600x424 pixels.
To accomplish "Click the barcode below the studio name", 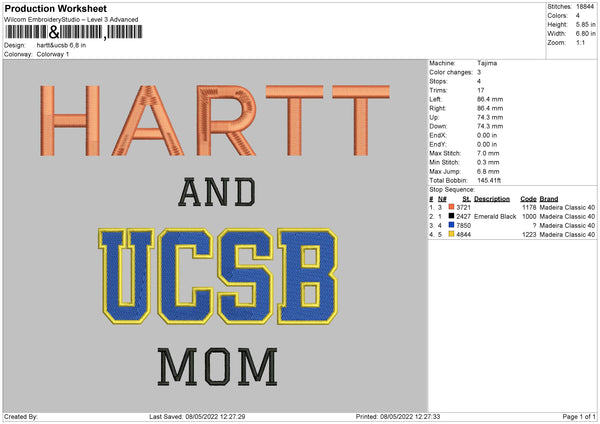I will [74, 32].
